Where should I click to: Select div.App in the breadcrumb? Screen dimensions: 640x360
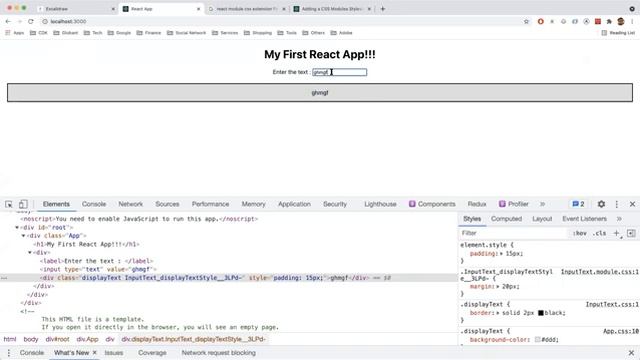pos(87,339)
